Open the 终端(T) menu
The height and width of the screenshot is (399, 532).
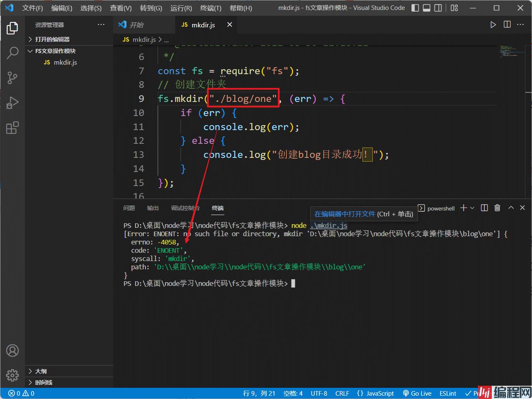211,8
